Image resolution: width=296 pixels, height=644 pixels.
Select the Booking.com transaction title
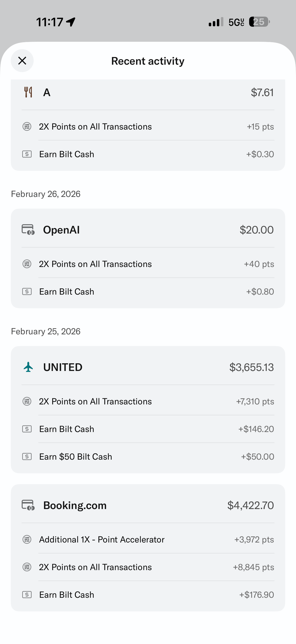[75, 505]
